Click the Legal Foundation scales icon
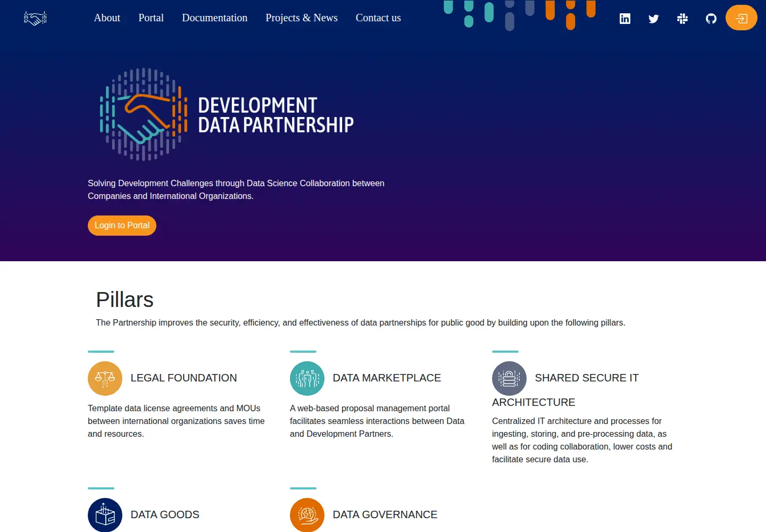Viewport: 766px width, 532px height. click(105, 378)
